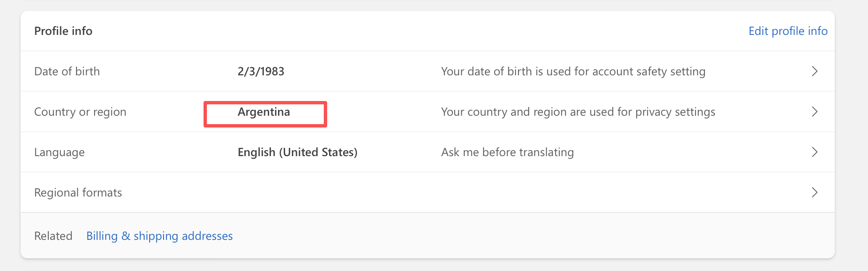Image resolution: width=868 pixels, height=271 pixels.
Task: Open the Edit profile info link
Action: pos(788,31)
